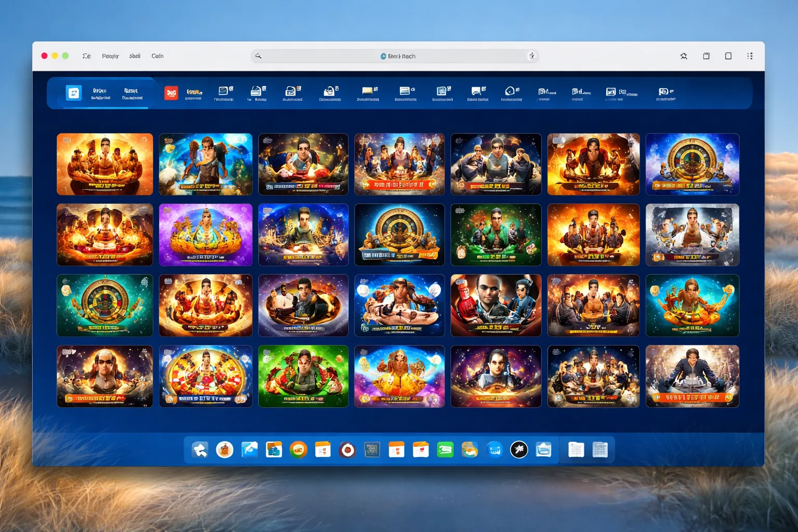Click the search magnifier in the address bar

click(x=258, y=56)
